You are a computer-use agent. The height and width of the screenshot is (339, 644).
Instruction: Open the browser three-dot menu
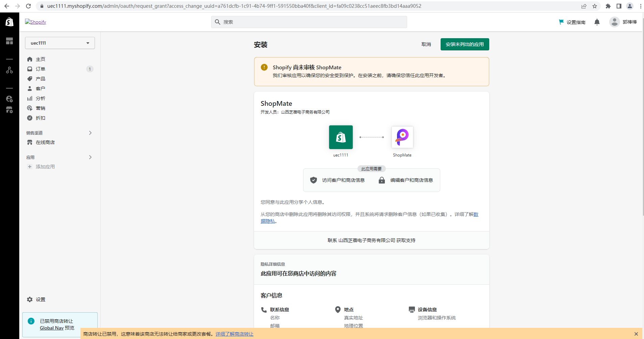(x=641, y=6)
